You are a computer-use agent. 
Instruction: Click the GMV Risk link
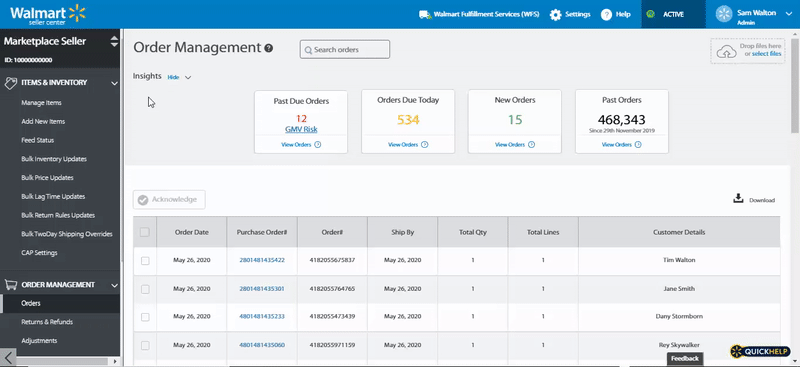(301, 130)
